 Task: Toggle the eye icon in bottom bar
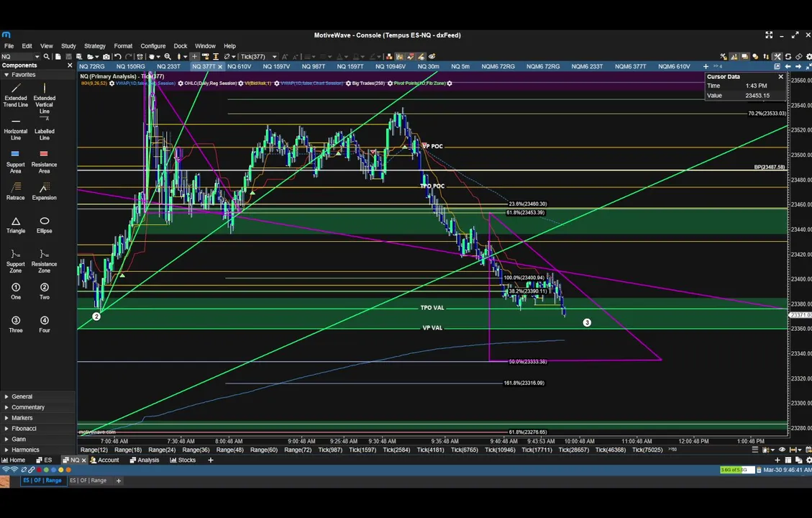[x=782, y=450]
